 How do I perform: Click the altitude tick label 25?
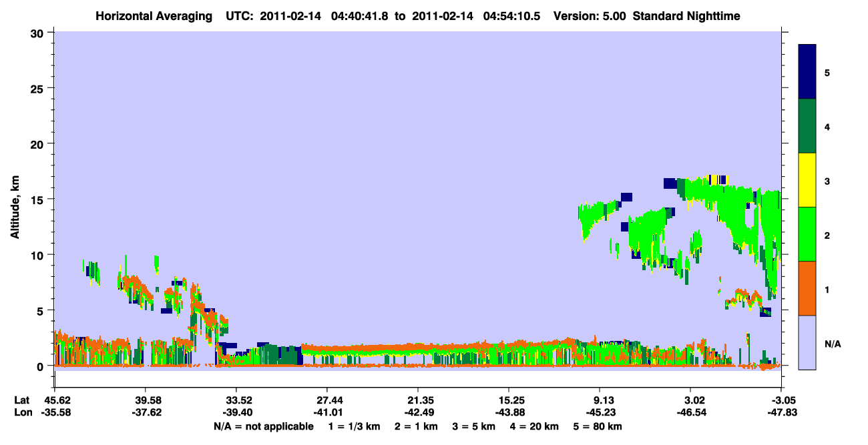[39, 88]
